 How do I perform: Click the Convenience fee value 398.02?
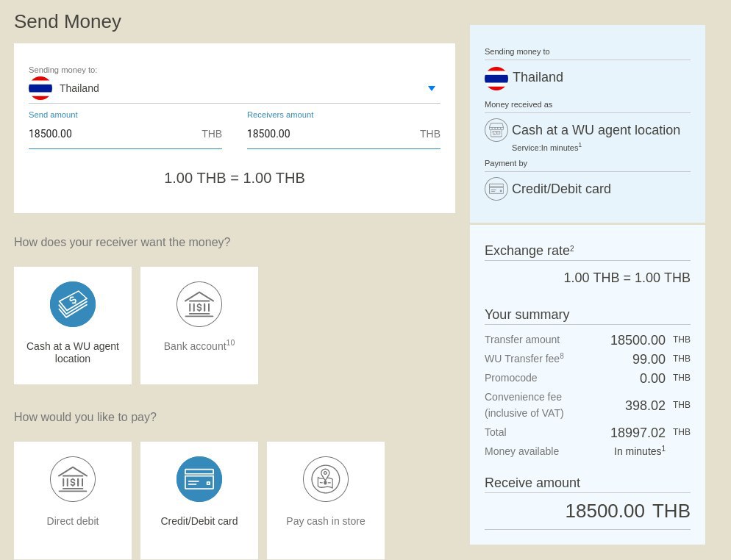(645, 406)
